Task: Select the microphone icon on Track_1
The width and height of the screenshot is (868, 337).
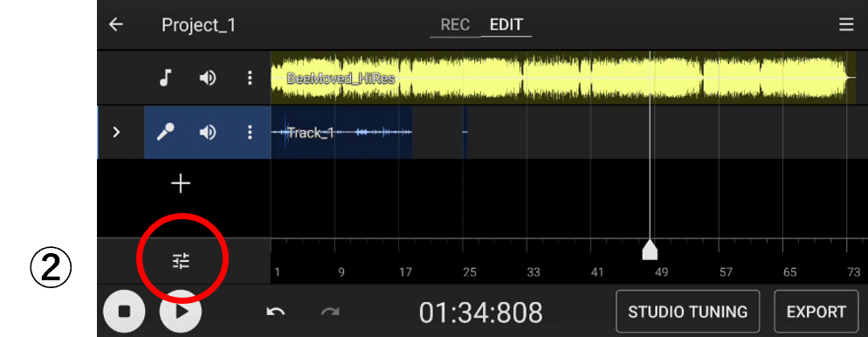Action: click(x=165, y=132)
